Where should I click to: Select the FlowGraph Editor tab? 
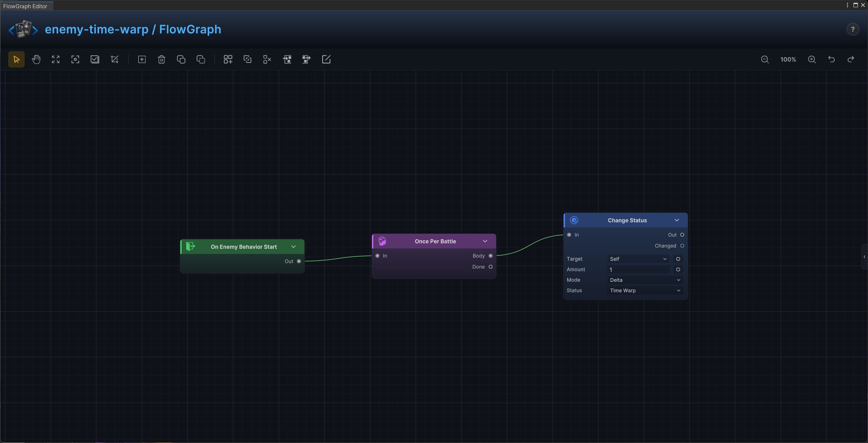pyautogui.click(x=26, y=6)
